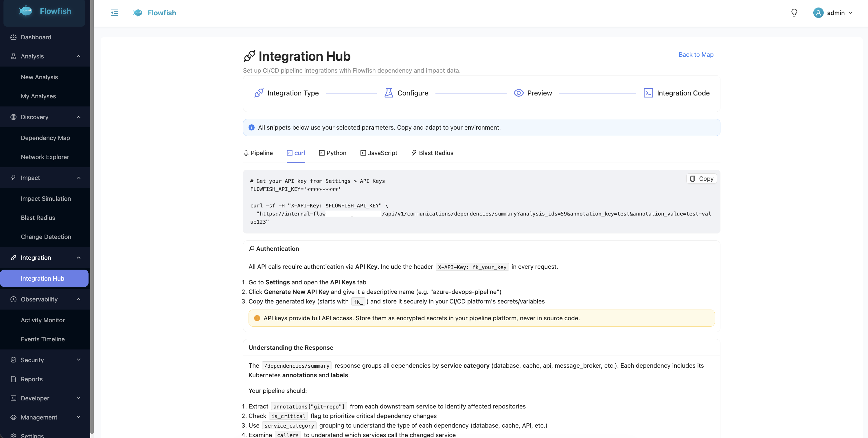The height and width of the screenshot is (438, 868).
Task: Click the 'X-API-Key: fk_your_key' code text
Action: point(472,267)
